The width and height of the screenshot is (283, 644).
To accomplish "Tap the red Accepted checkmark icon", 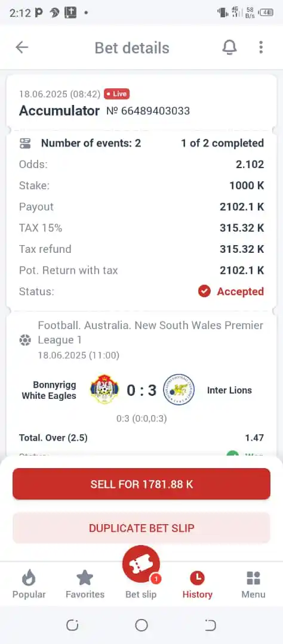I will click(x=204, y=292).
